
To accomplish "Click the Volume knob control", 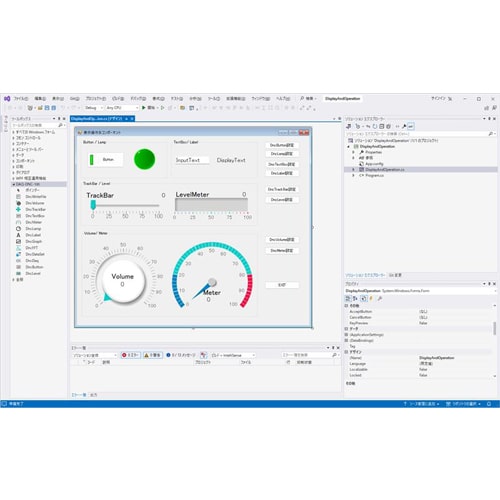I will (x=123, y=279).
